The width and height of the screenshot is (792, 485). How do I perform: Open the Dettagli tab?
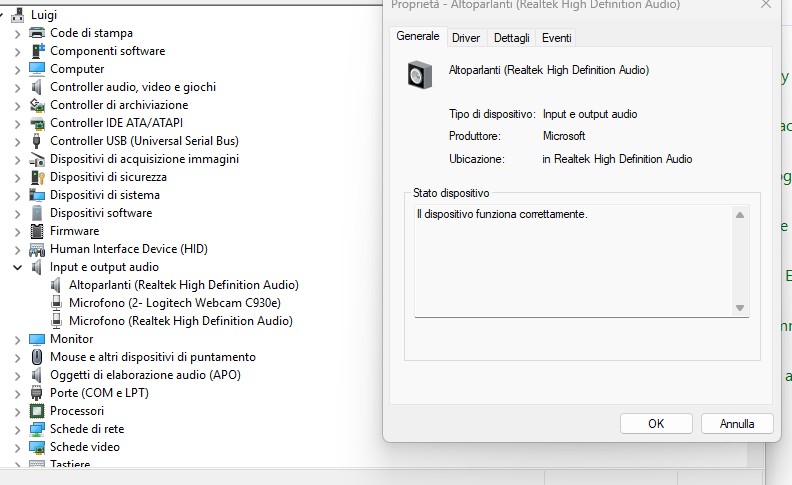(x=512, y=38)
